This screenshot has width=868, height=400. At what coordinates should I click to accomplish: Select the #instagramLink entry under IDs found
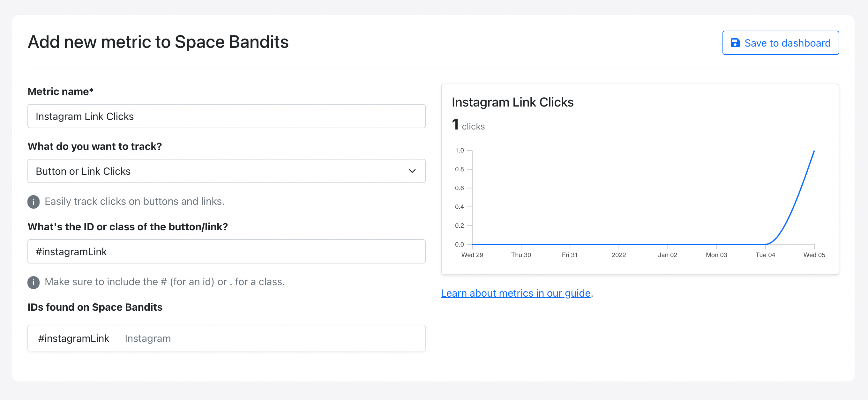pos(74,338)
